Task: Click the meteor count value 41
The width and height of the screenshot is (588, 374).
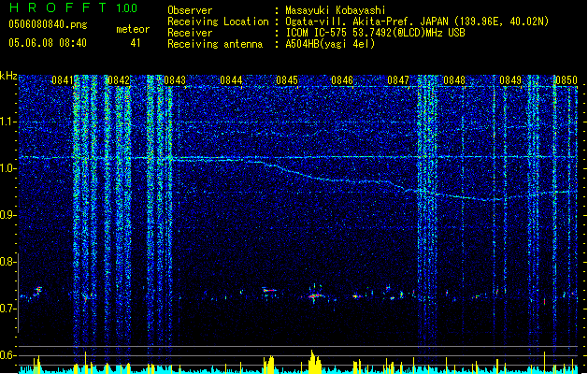Action: point(136,43)
